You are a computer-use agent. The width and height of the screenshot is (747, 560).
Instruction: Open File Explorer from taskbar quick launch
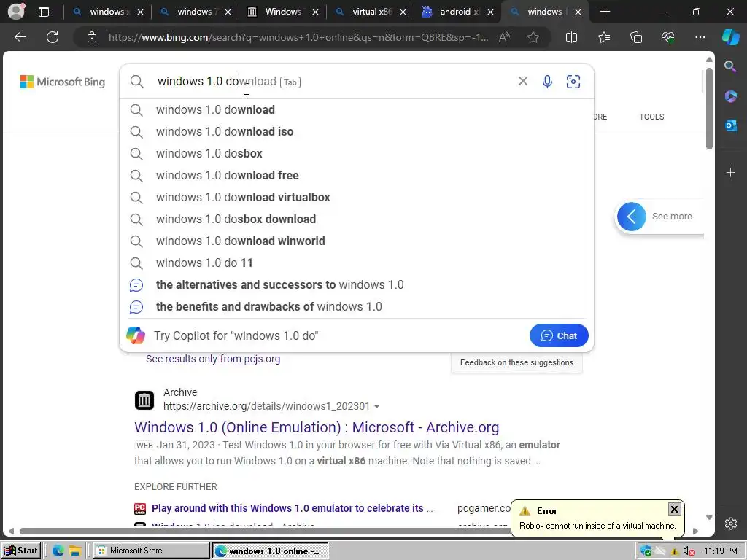coord(75,551)
